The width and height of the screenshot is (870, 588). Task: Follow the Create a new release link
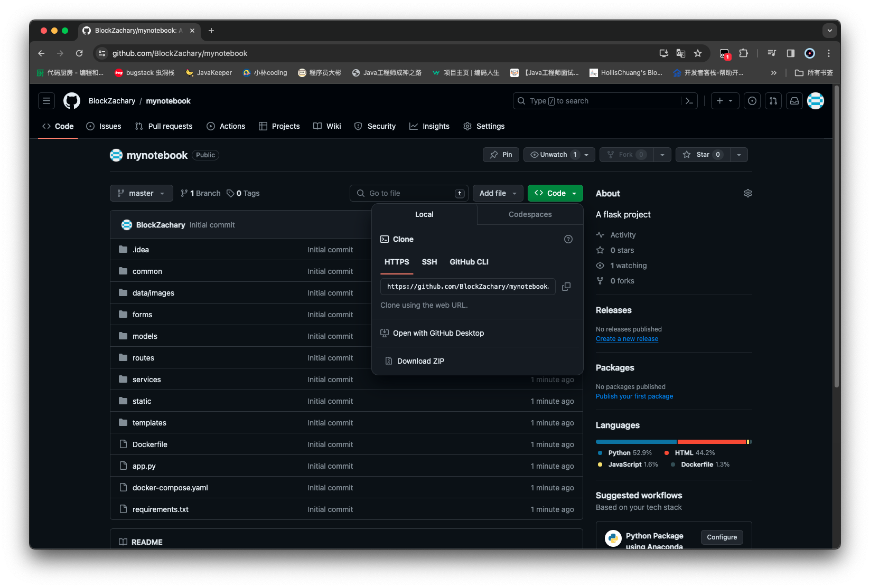coord(627,339)
